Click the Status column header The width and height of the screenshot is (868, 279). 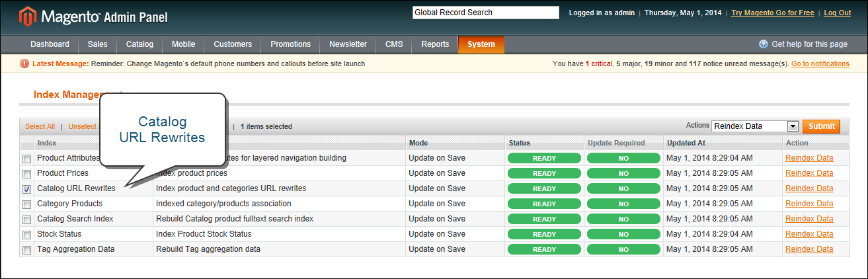520,143
